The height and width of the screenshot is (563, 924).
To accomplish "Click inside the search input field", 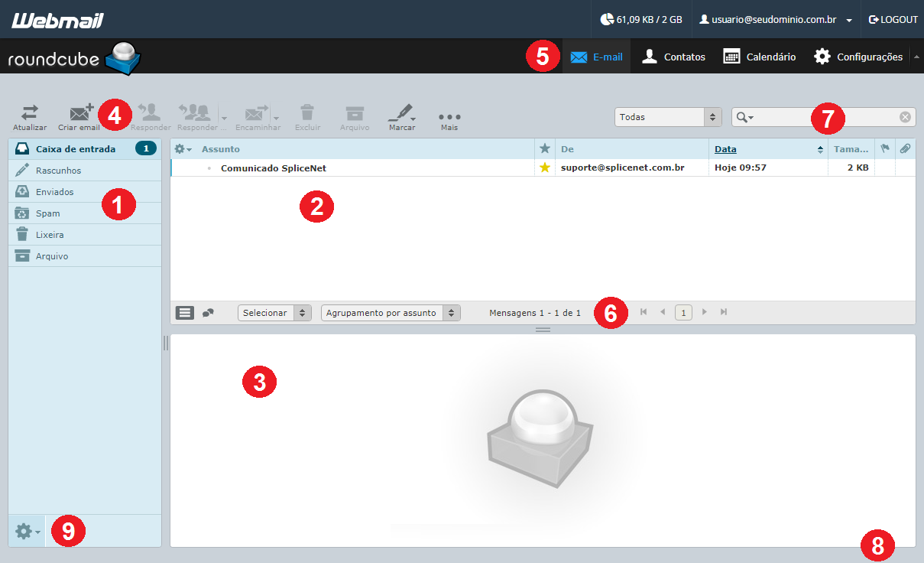I will [825, 117].
